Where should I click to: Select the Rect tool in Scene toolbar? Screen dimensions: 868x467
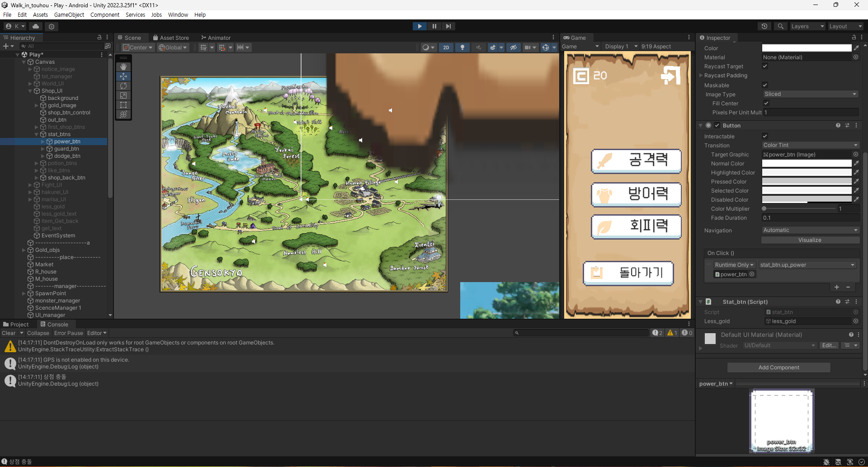coord(123,105)
